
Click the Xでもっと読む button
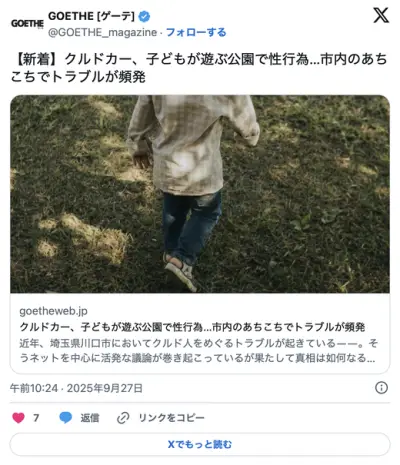[200, 444]
